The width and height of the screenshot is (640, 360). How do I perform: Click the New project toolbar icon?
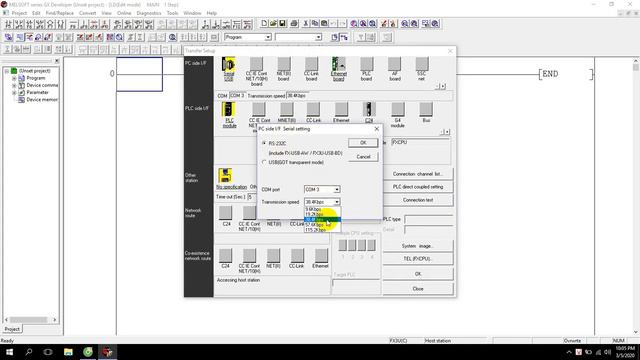264,24
